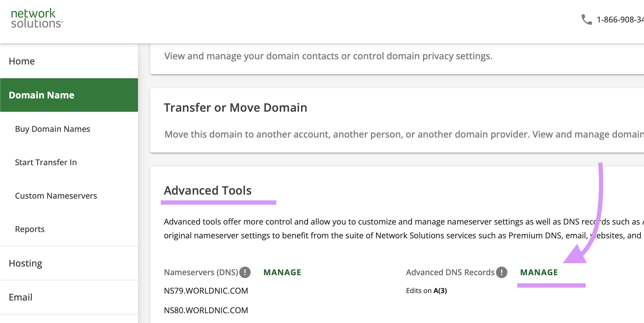Click the domain contacts privacy description text

coord(328,56)
